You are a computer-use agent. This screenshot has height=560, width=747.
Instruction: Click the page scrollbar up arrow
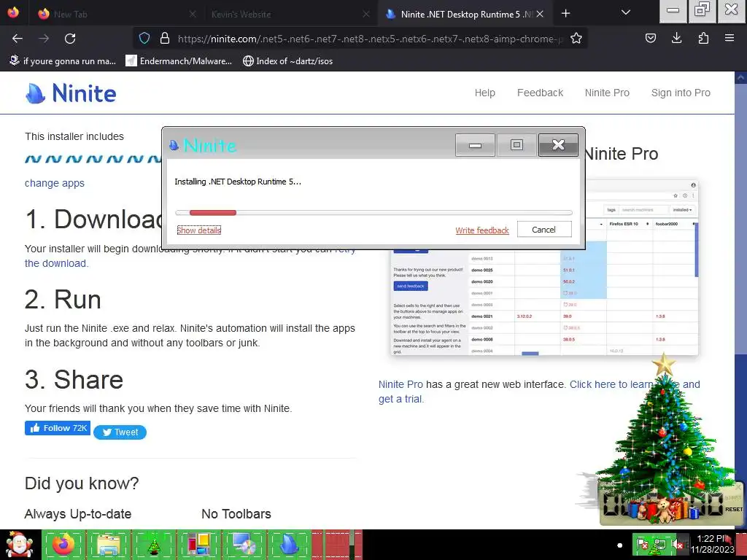[x=741, y=77]
